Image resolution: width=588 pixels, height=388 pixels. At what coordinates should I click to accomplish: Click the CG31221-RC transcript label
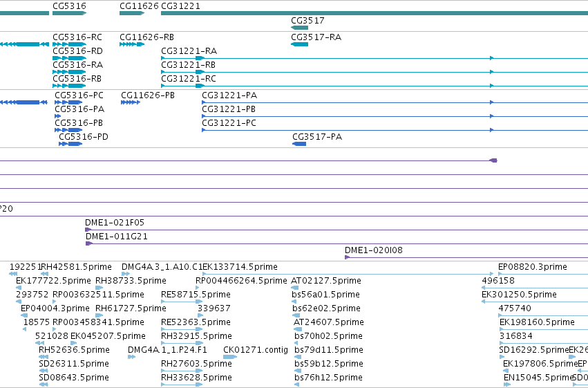[x=189, y=79]
